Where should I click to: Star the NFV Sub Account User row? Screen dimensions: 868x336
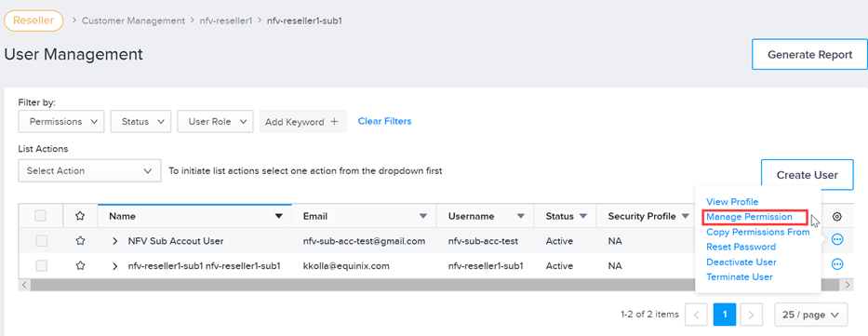[80, 241]
